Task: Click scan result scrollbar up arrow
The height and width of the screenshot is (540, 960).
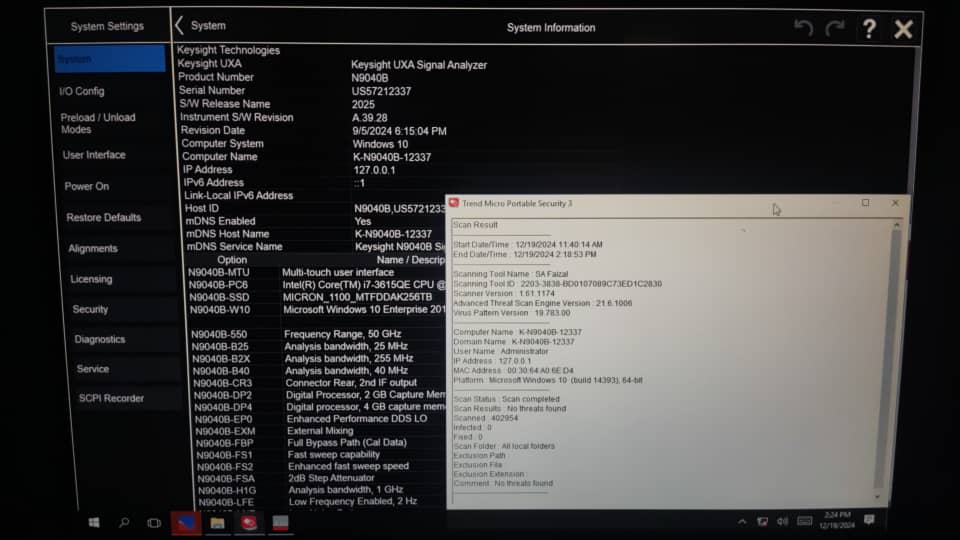Action: [897, 225]
